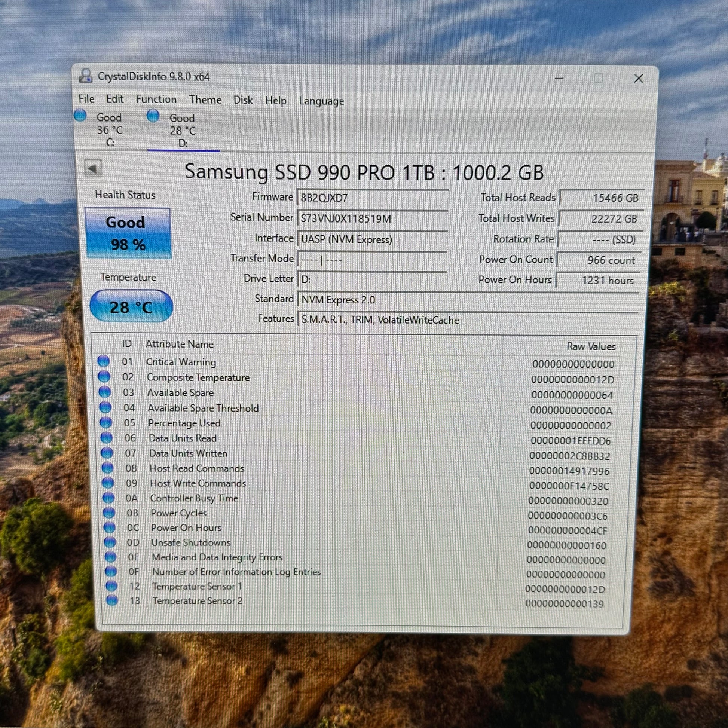
Task: Click the Transfer Mode field
Action: pyautogui.click(x=372, y=260)
